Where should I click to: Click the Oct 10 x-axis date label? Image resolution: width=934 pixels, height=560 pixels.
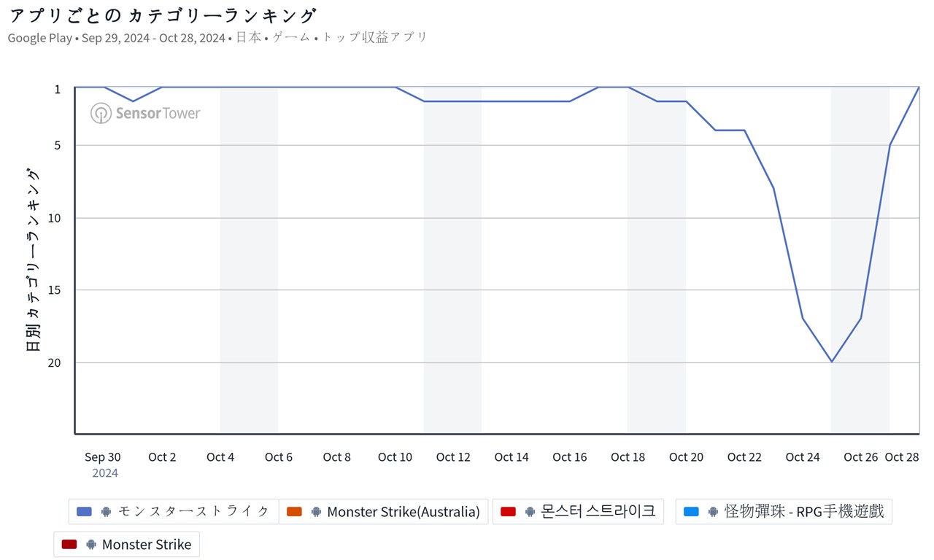pos(395,457)
